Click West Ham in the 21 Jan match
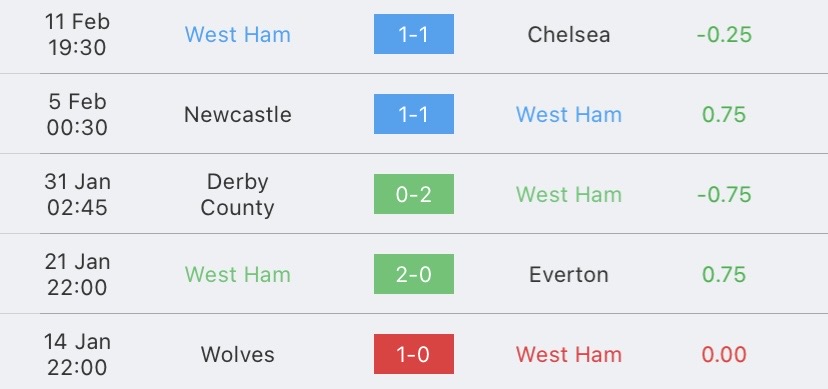The width and height of the screenshot is (828, 389). [x=238, y=274]
